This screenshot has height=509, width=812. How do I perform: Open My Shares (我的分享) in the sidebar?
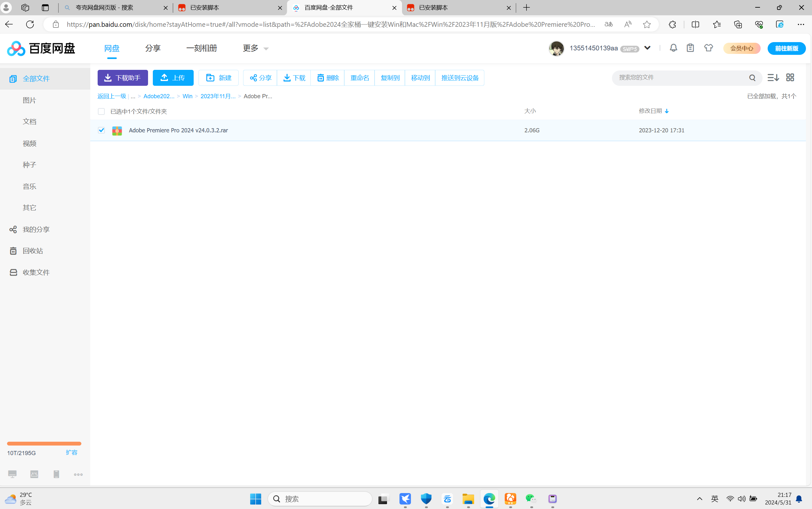36,230
